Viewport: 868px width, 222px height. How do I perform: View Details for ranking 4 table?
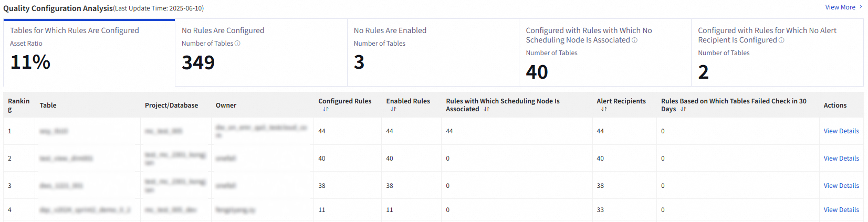(841, 210)
